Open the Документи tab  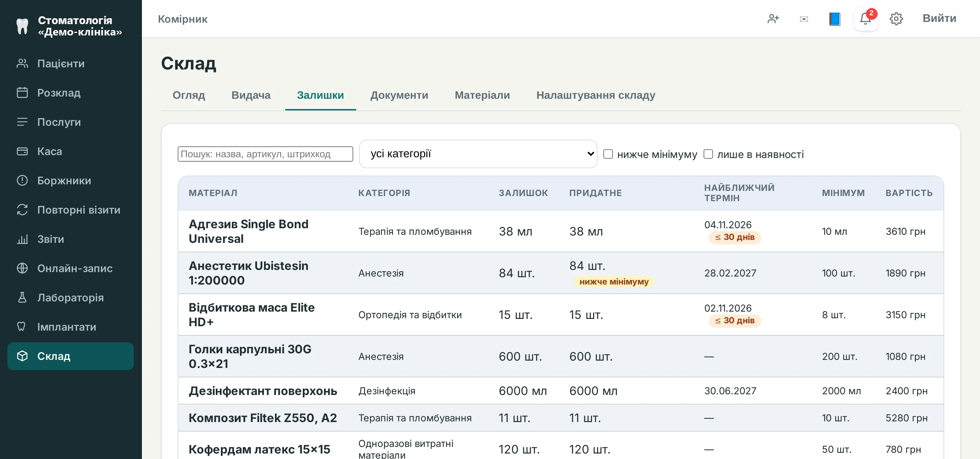coord(399,95)
